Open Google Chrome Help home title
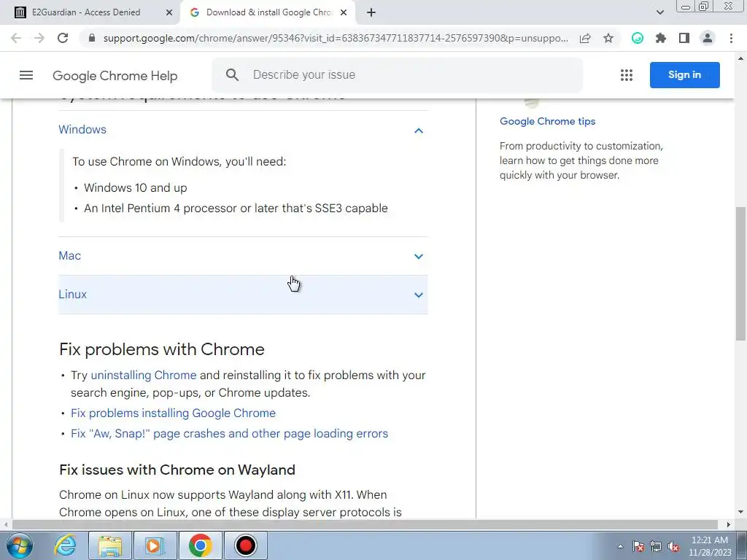The width and height of the screenshot is (747, 560). [115, 76]
